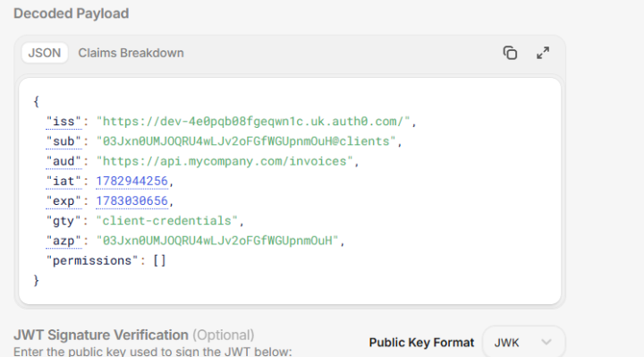Copy the decoded payload to clipboard
The image size is (644, 357).
pyautogui.click(x=510, y=53)
